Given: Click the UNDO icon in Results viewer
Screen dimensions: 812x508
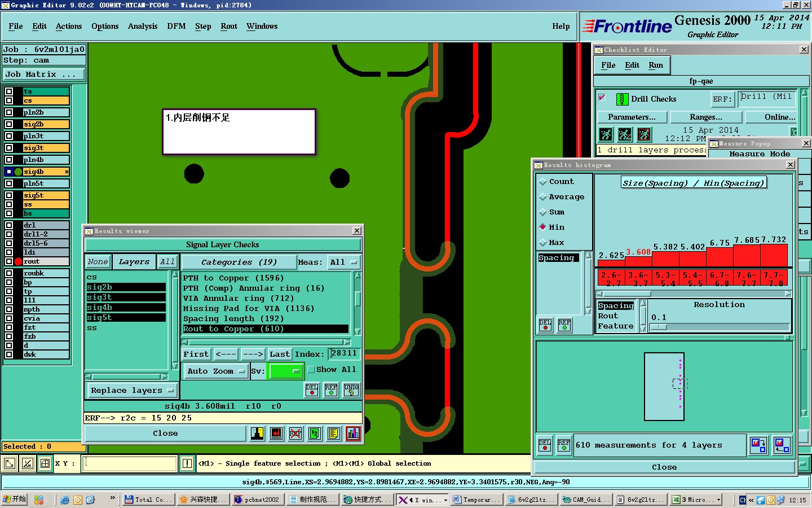Looking at the screenshot, I should (351, 390).
